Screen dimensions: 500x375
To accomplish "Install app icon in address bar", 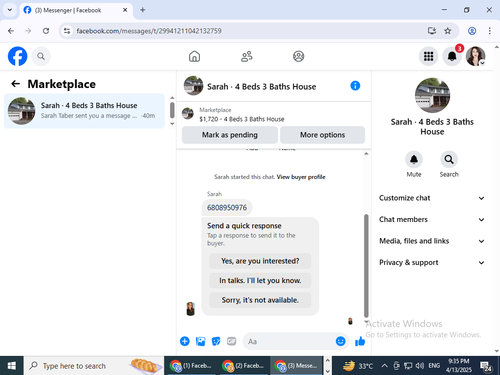I will [x=432, y=31].
